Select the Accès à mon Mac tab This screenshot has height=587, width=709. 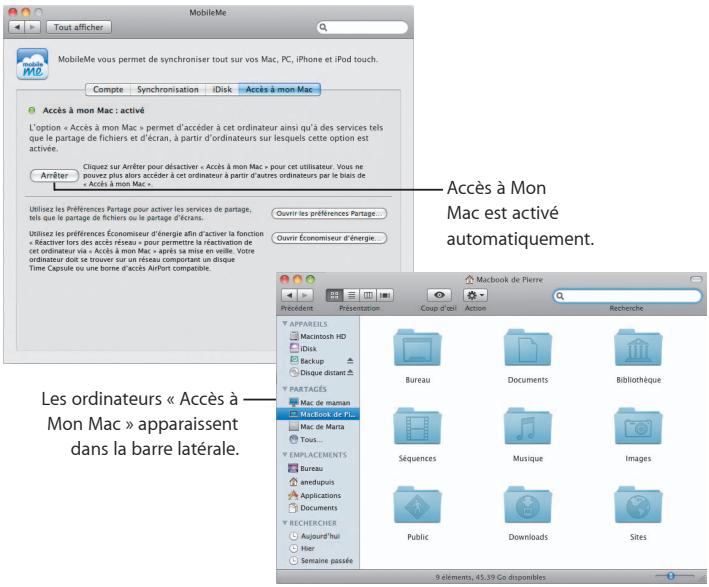pos(279,89)
